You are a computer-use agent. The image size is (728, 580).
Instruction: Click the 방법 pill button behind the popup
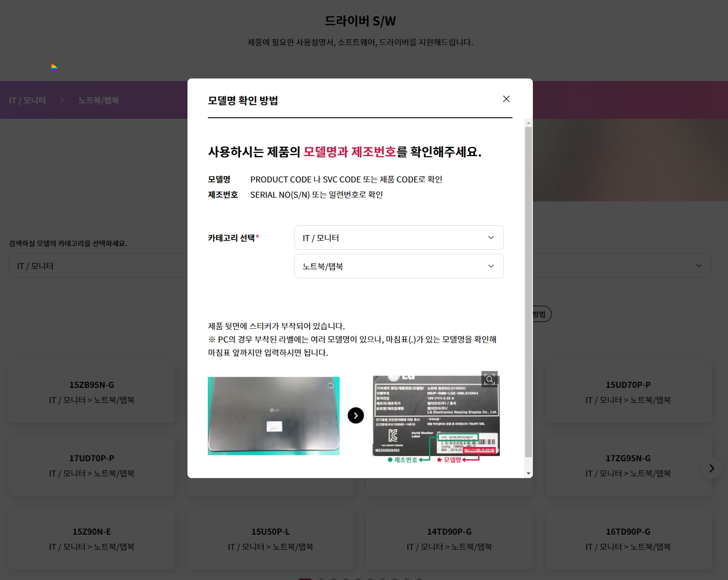pos(538,314)
